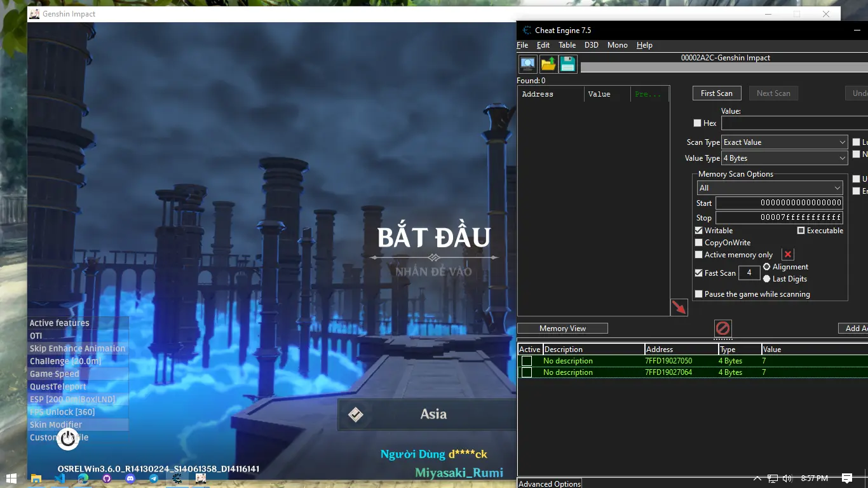The height and width of the screenshot is (488, 868).
Task: Click the scan Value input field
Action: coord(794,123)
